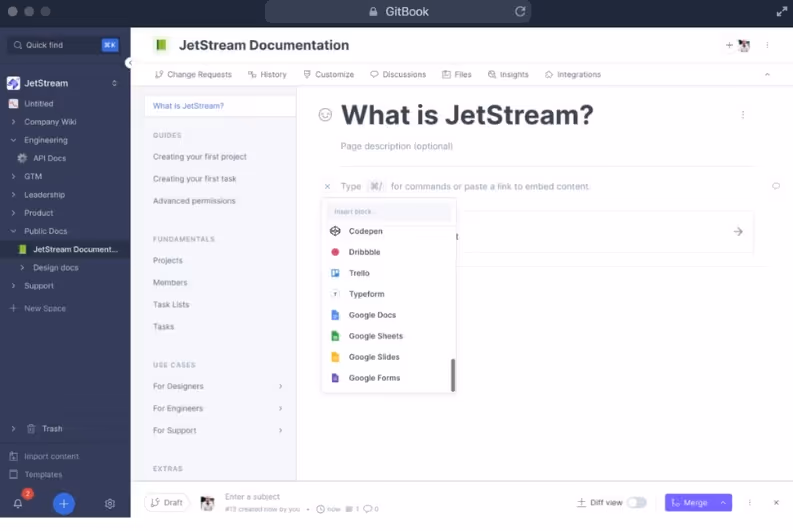793x531 pixels.
Task: Click the lock icon in address bar
Action: [x=373, y=12]
